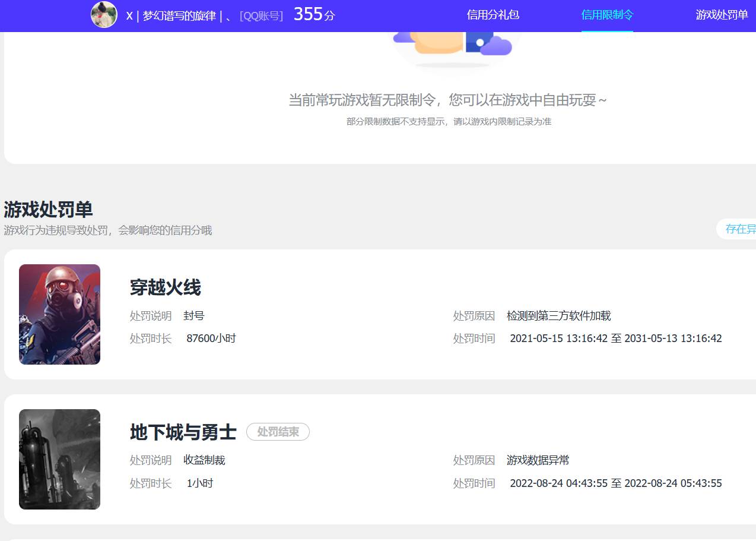Click the QQ账号 account type label

pyautogui.click(x=261, y=15)
